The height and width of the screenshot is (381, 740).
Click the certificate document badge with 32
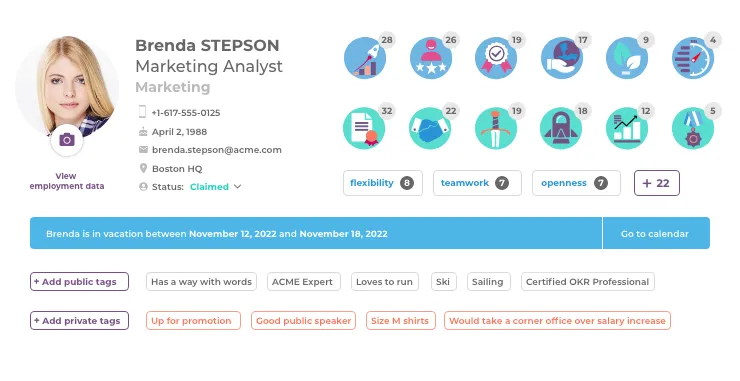364,128
